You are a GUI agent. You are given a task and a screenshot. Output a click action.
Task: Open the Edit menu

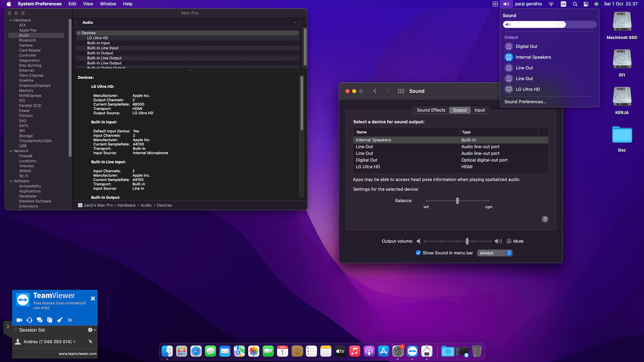pos(72,4)
